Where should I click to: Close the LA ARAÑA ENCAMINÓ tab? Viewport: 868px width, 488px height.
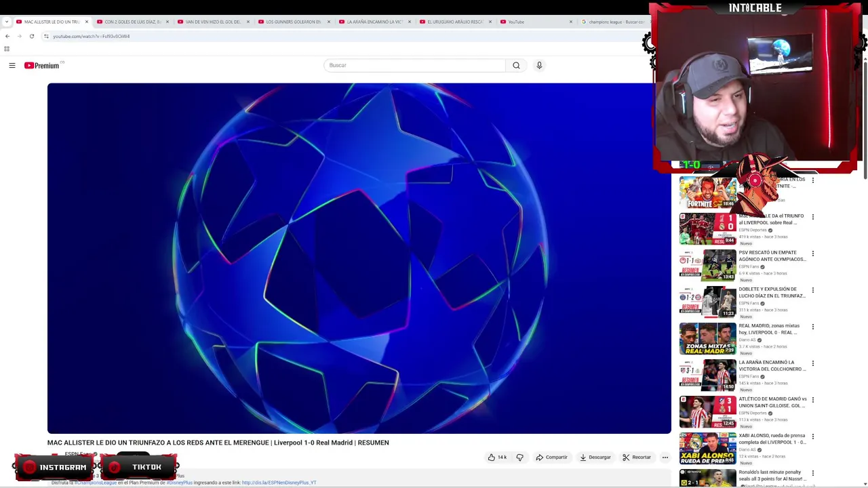410,22
